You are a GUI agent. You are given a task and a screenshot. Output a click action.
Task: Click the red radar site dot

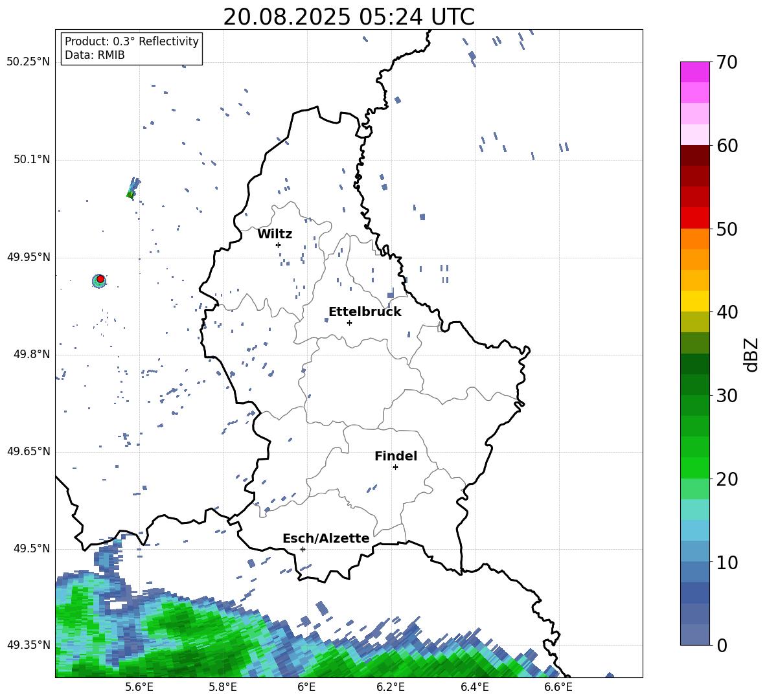(100, 279)
